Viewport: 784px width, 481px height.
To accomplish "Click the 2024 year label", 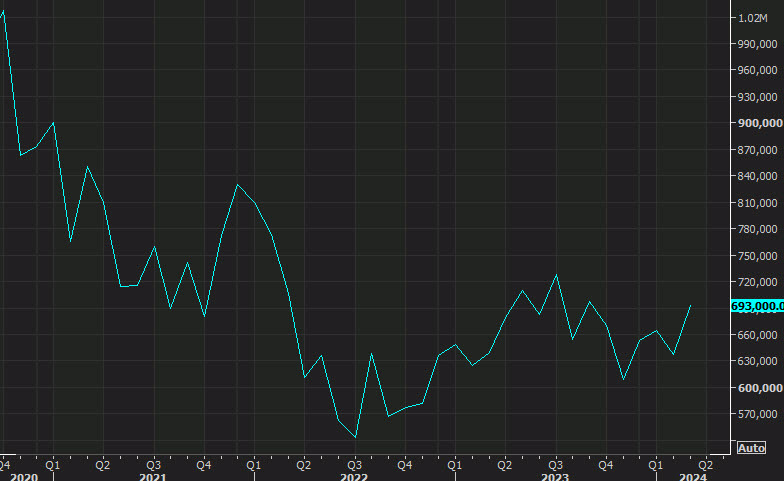I will coord(693,477).
